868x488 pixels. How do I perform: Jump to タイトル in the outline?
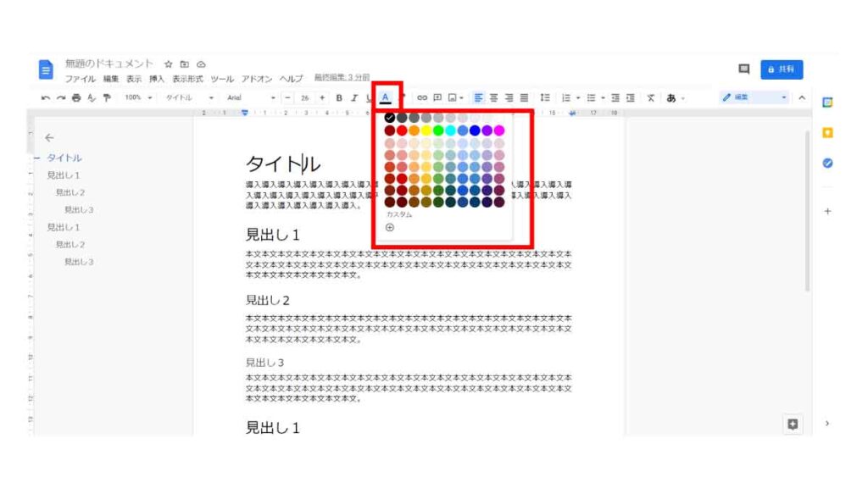coord(64,158)
